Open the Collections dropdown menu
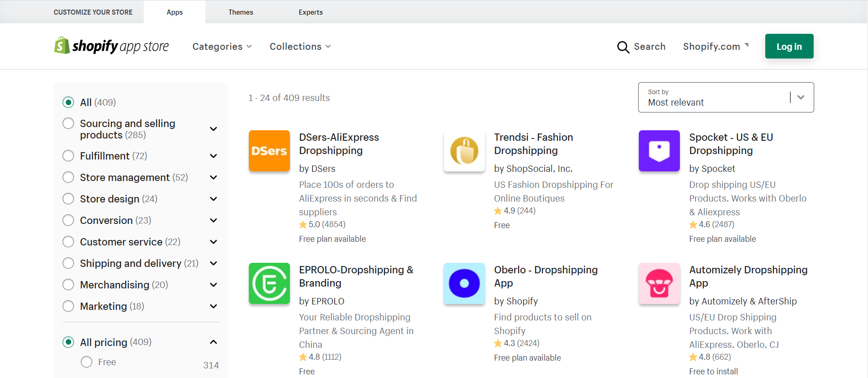Viewport: 868px width, 378px height. 300,47
